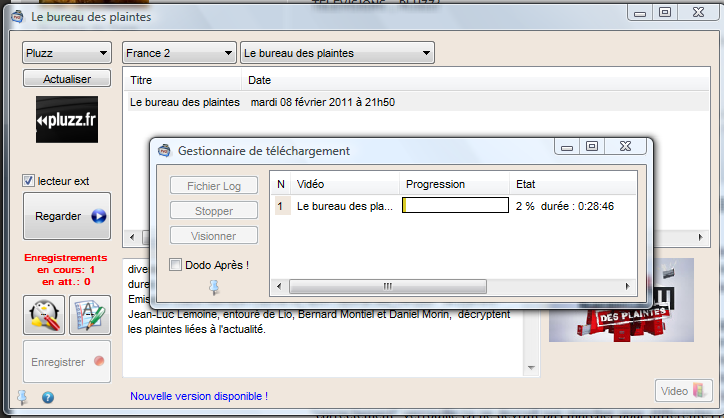724x418 pixels.
Task: Click the red record dot on Enregistrer
Action: point(99,361)
